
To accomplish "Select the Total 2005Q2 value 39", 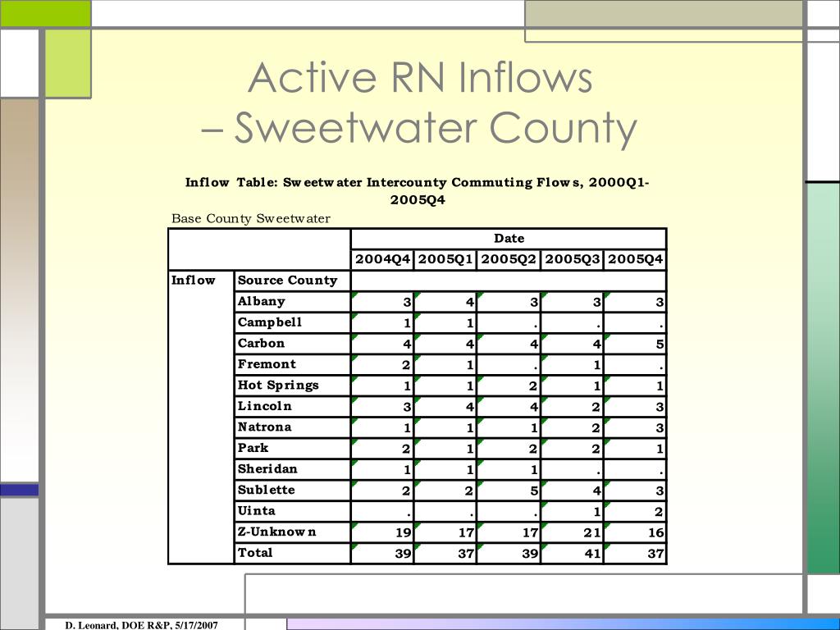I will 530,554.
